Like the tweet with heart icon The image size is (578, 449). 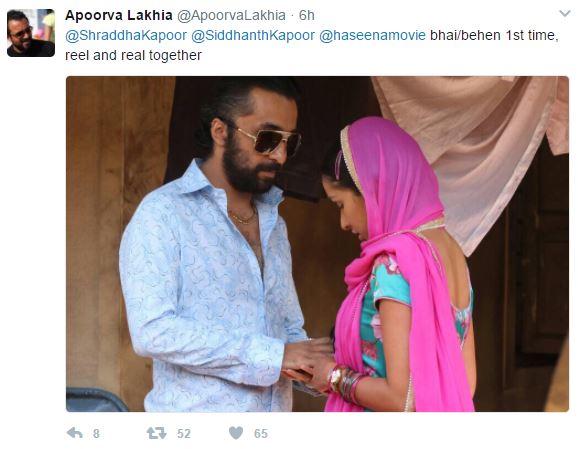pyautogui.click(x=236, y=433)
